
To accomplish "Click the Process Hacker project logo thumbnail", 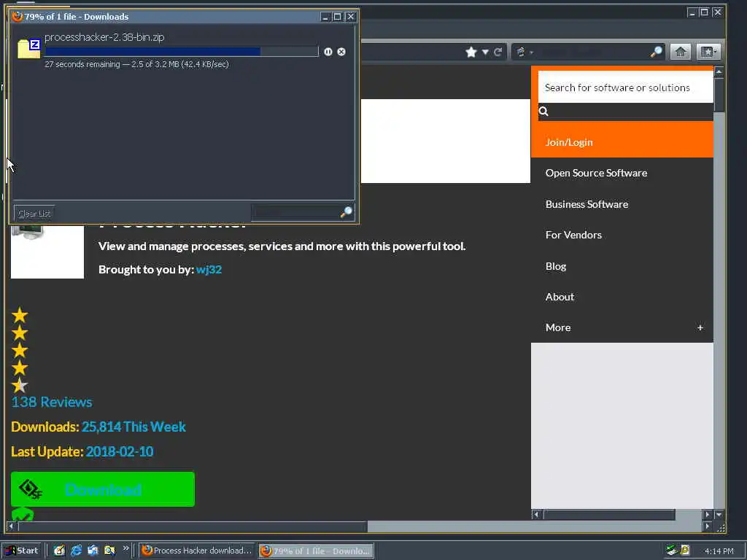I will pyautogui.click(x=47, y=252).
